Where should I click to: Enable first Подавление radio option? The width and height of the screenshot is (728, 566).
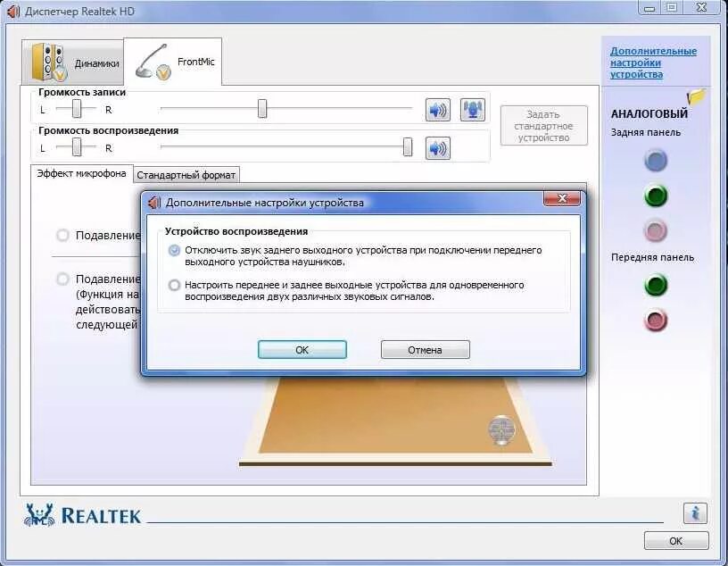click(x=62, y=235)
